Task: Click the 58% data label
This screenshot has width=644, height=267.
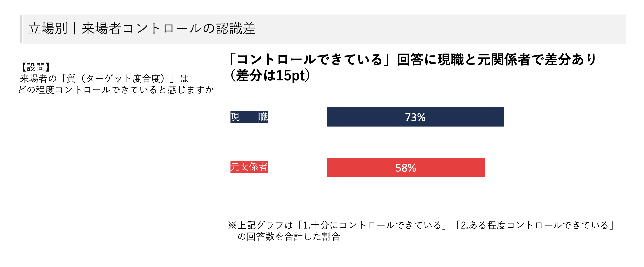Action: point(405,168)
